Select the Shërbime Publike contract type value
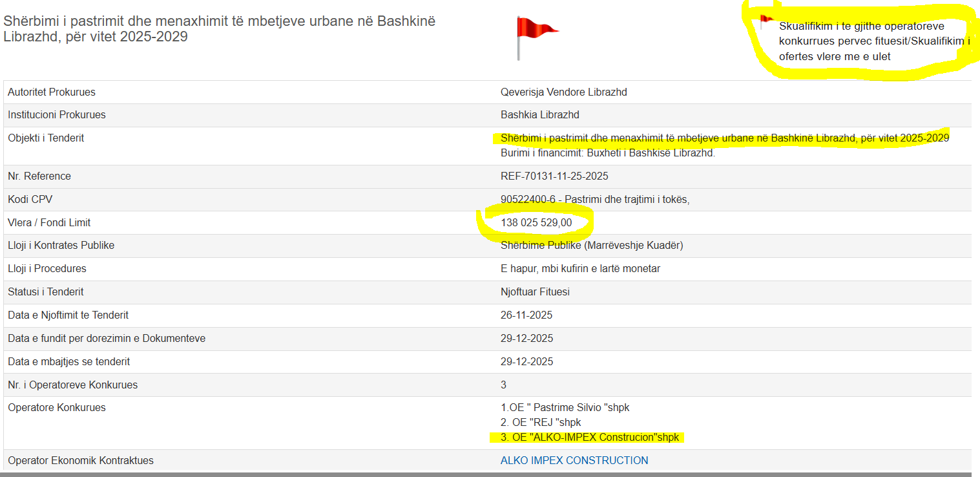Viewport: 980px width, 477px height. (x=592, y=246)
